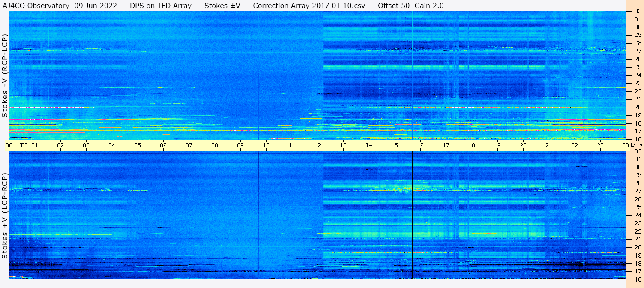Image resolution: width=644 pixels, height=288 pixels.
Task: Click the 20 MHz tick of the Stokes +V panel
Action: 637,247
